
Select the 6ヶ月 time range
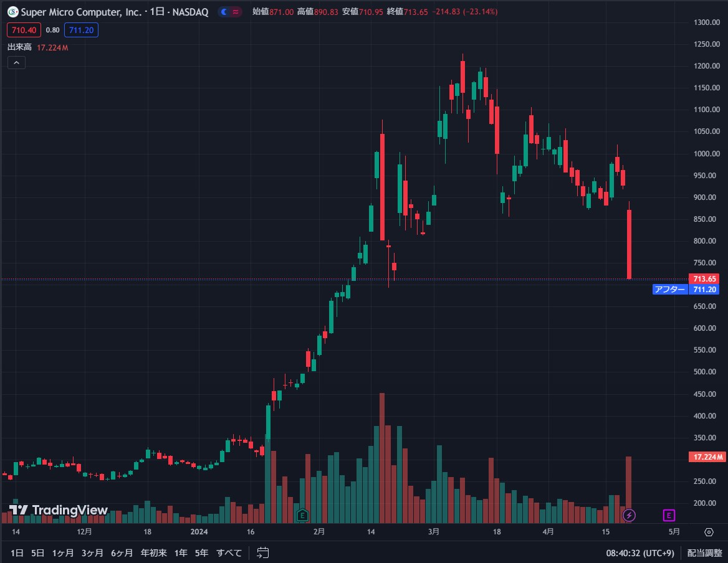coord(122,553)
